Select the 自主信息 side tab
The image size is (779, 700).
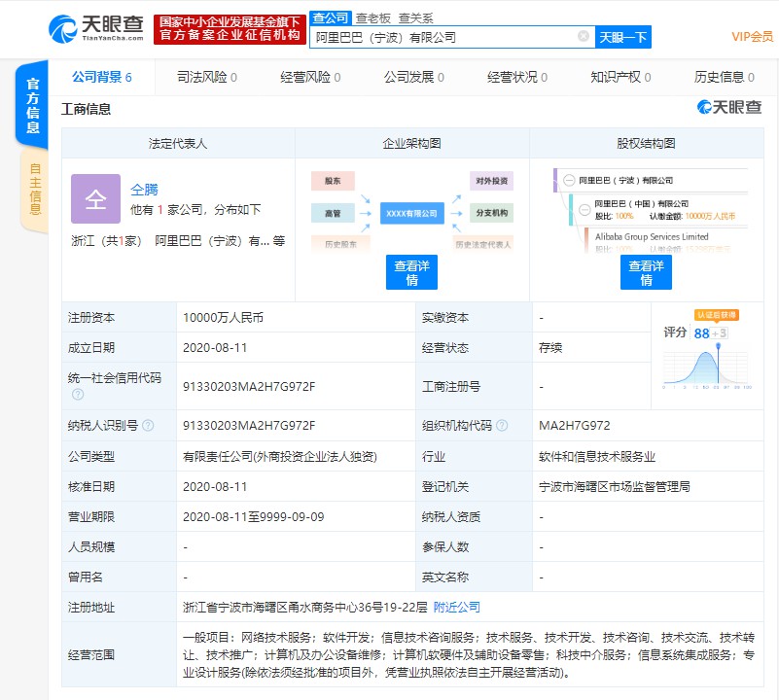[34, 189]
